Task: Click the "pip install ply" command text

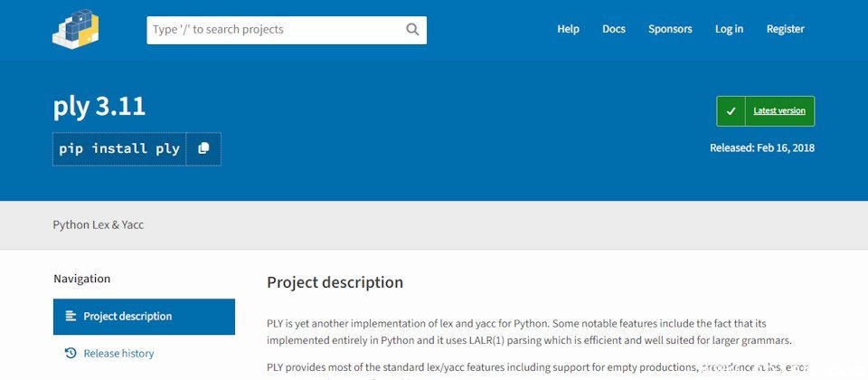Action: pyautogui.click(x=119, y=148)
